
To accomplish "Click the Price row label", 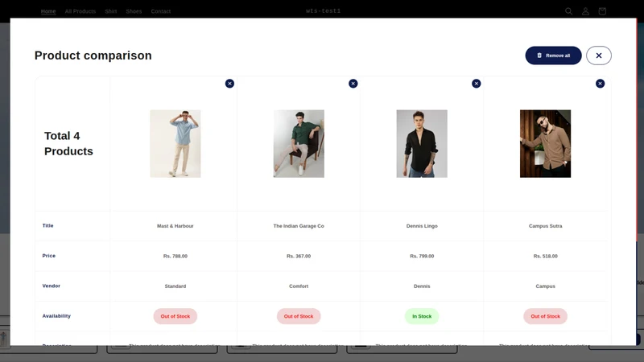I will (x=48, y=256).
